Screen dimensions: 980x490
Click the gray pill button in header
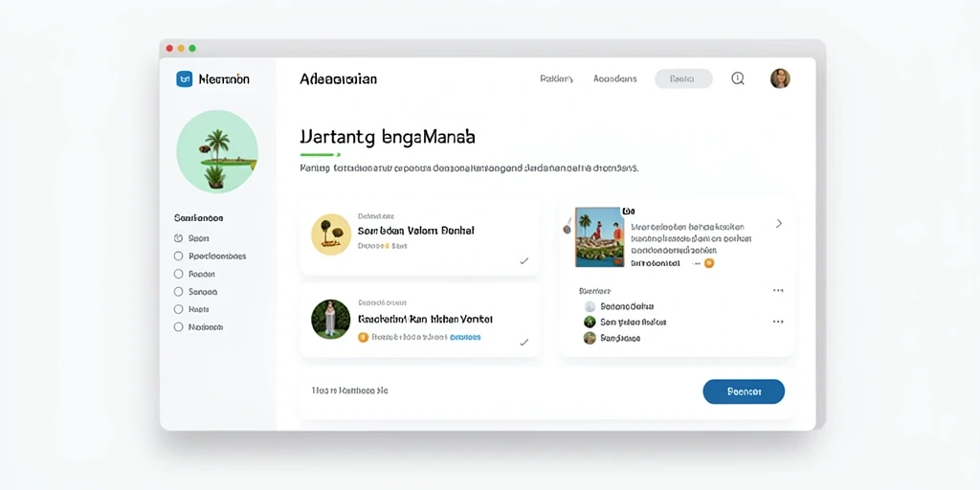click(x=683, y=78)
